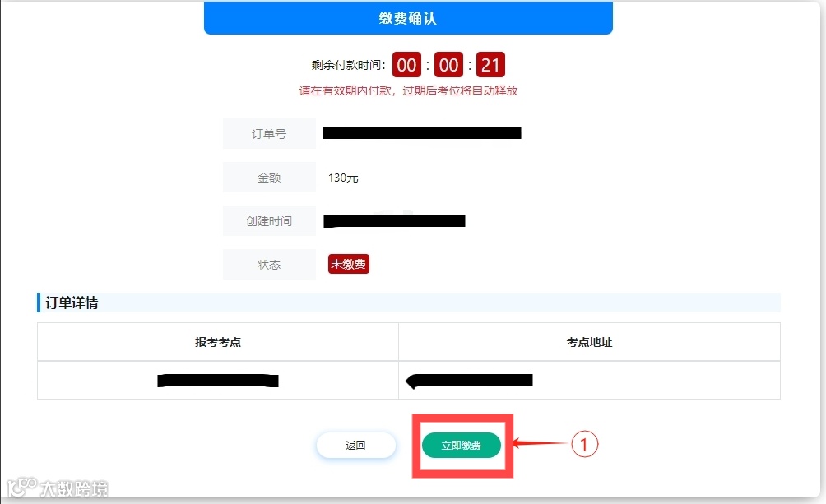Screen dimensions: 826x504
Task: Click the circled number 1 annotation
Action: 585,444
